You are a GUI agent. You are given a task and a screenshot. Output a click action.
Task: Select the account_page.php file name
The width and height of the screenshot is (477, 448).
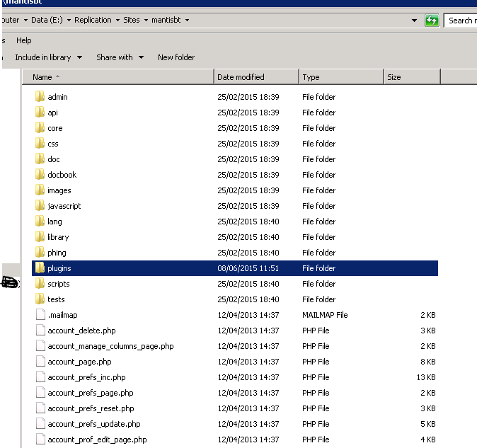point(79,362)
